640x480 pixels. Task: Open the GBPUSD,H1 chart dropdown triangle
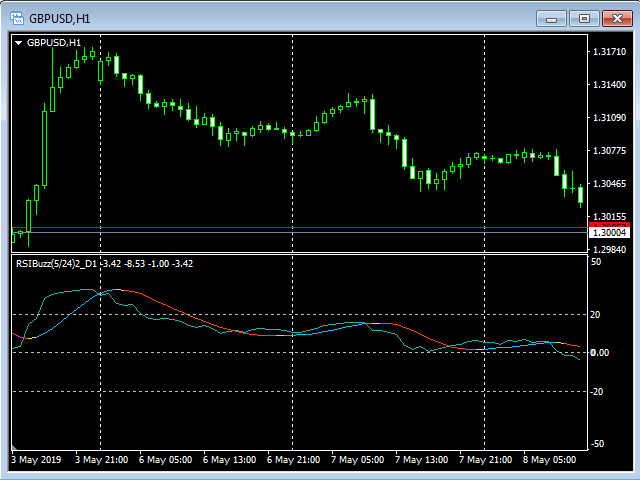click(18, 43)
